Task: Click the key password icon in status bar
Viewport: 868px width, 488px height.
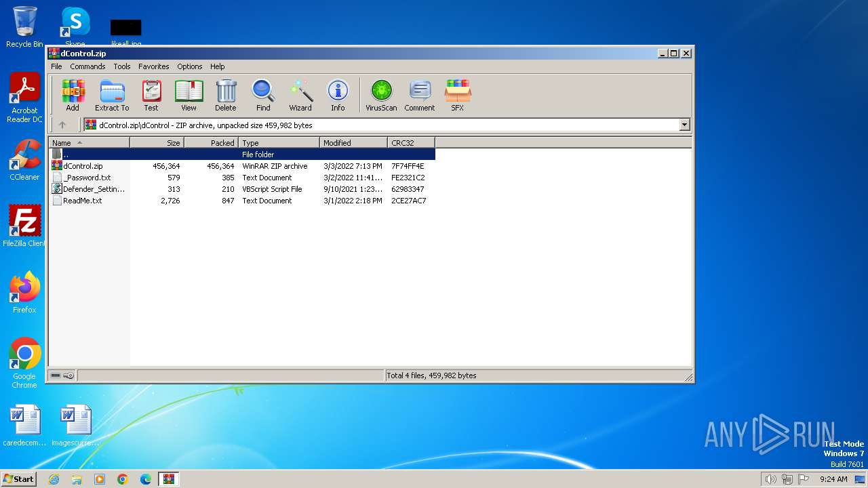Action: coord(68,375)
